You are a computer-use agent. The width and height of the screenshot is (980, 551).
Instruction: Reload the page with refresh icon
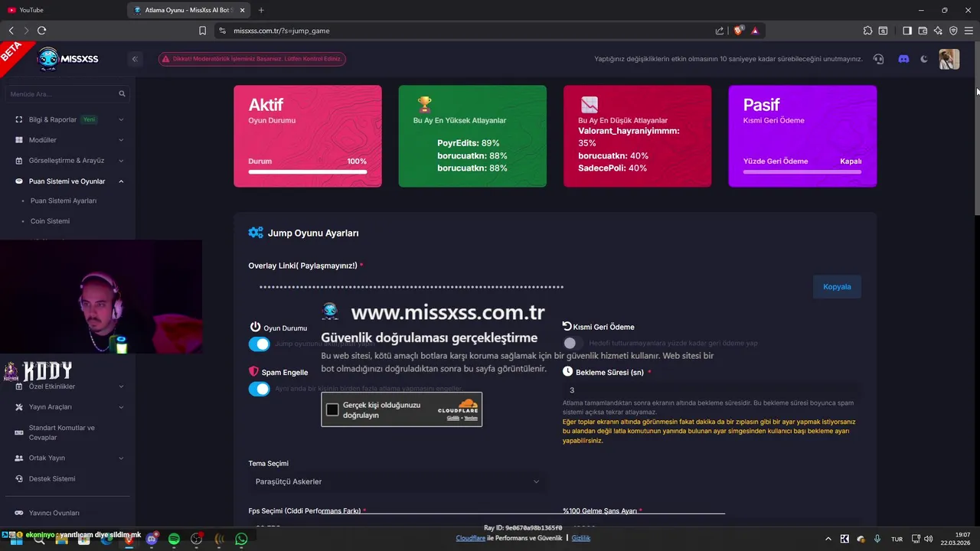click(41, 31)
